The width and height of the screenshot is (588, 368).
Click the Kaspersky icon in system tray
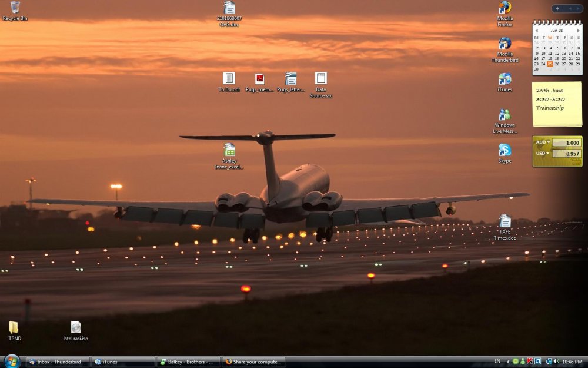530,362
